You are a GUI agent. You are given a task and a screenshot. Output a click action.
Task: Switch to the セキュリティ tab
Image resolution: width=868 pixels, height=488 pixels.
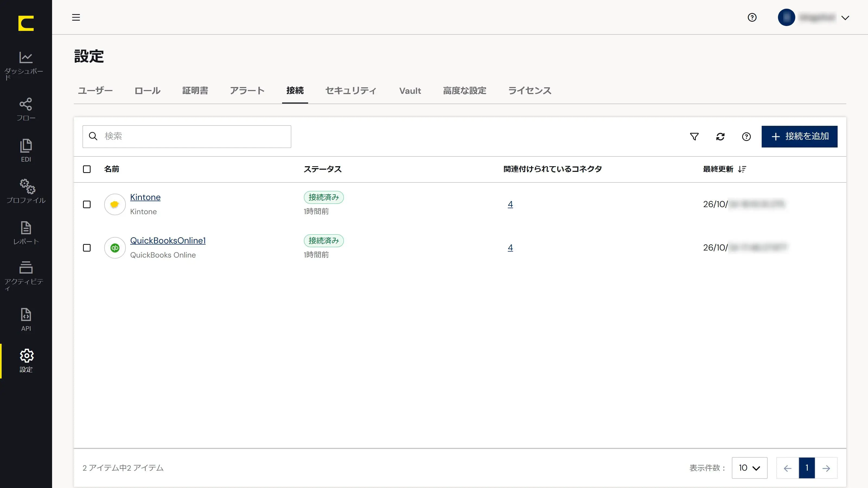[x=350, y=91]
